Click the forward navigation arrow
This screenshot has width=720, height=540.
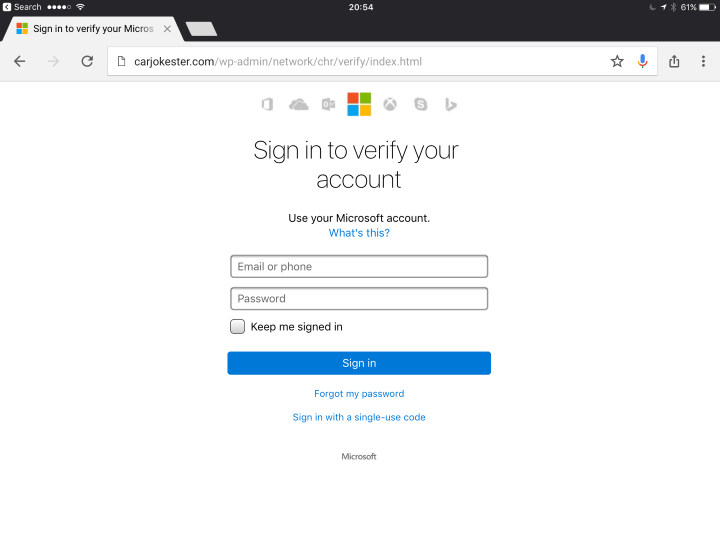(x=53, y=61)
